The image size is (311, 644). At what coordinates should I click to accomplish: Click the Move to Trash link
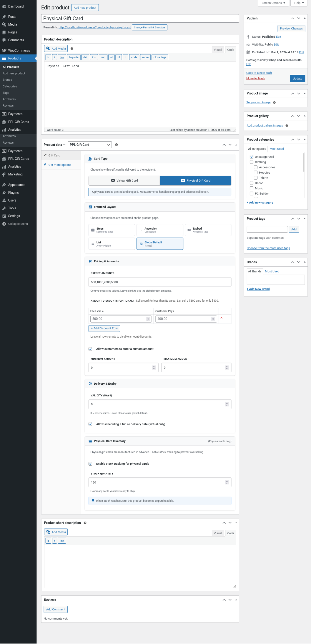[255, 78]
